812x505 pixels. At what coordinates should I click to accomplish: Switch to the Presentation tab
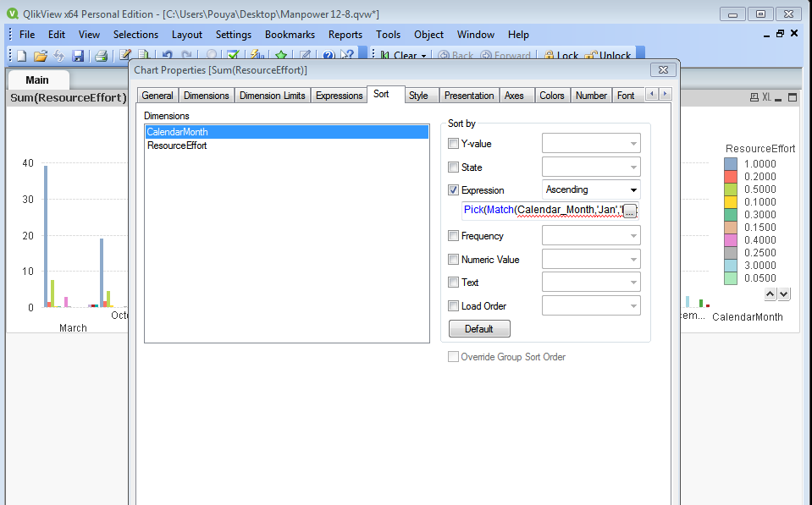(469, 96)
